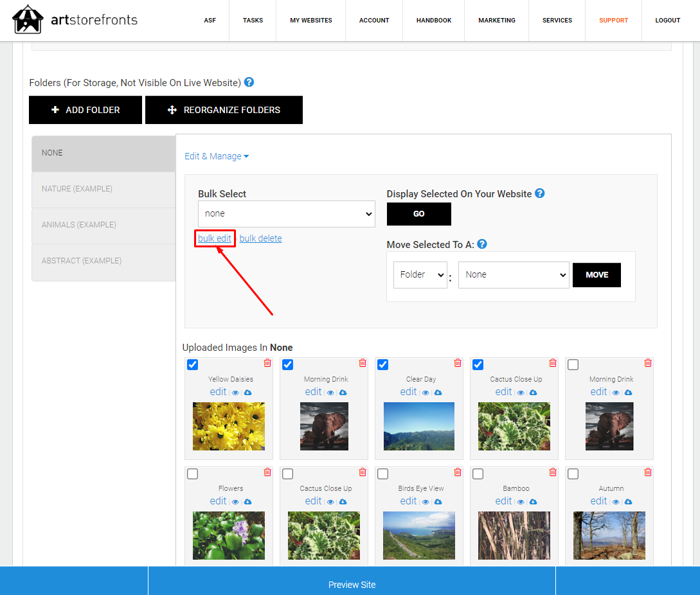This screenshot has width=700, height=595.
Task: Open help icon beside Folders heading
Action: 249,82
